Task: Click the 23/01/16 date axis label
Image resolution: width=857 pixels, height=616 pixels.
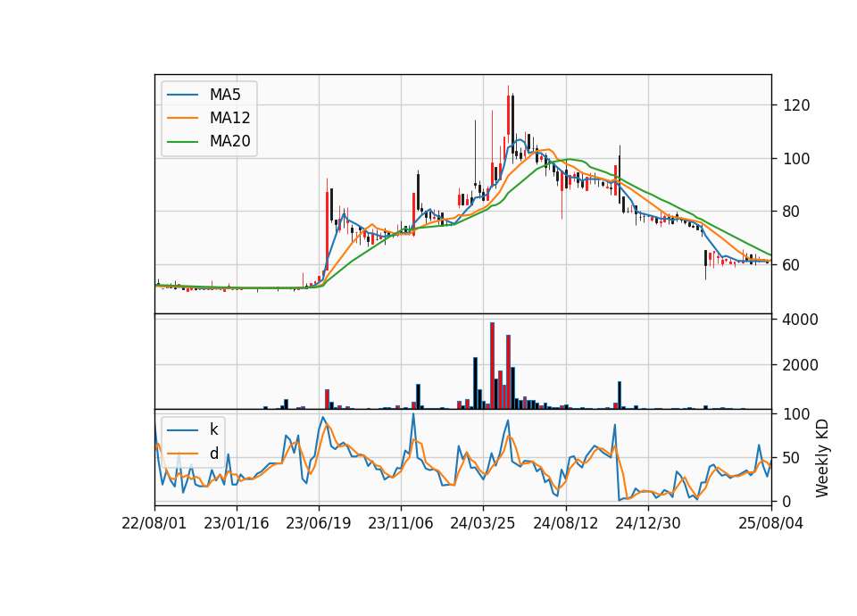Action: [236, 523]
